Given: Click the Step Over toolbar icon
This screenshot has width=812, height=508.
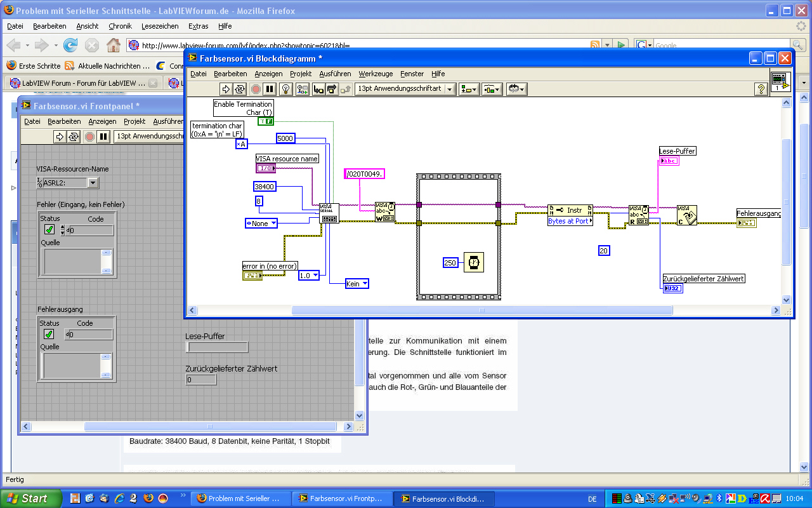Looking at the screenshot, I should point(332,89).
